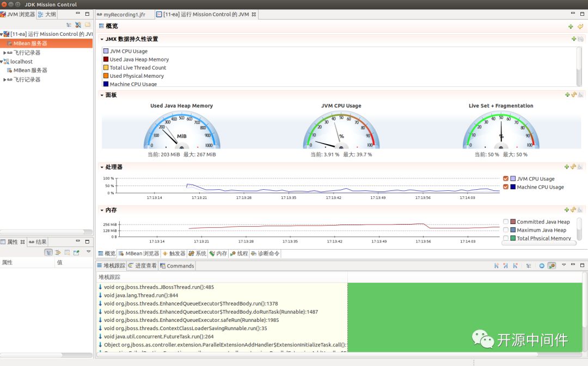
Task: Add attribute with plus icon in 内存 section
Action: [567, 210]
